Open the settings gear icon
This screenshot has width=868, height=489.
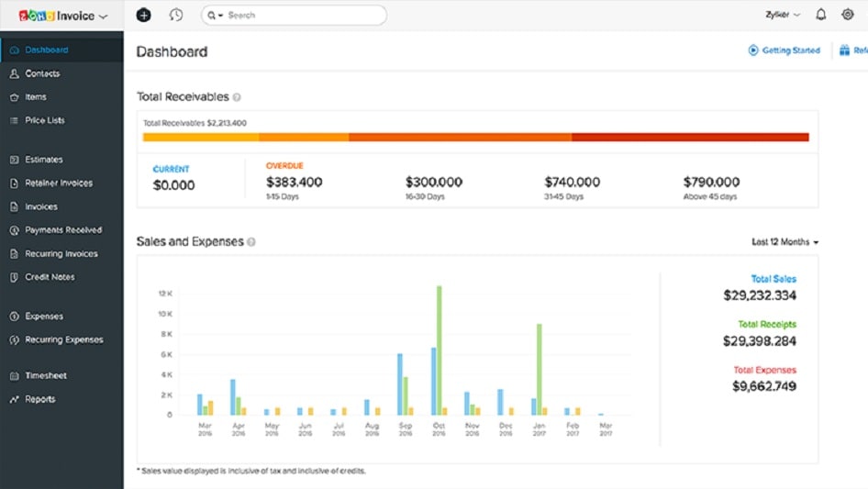click(848, 15)
